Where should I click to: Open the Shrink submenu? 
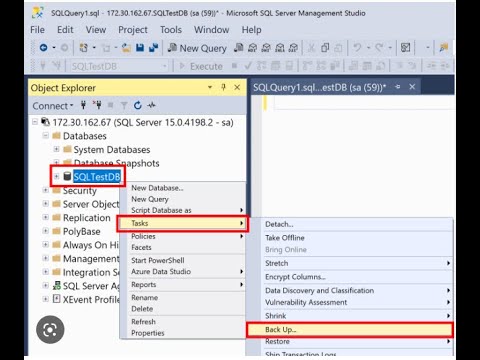(x=357, y=316)
